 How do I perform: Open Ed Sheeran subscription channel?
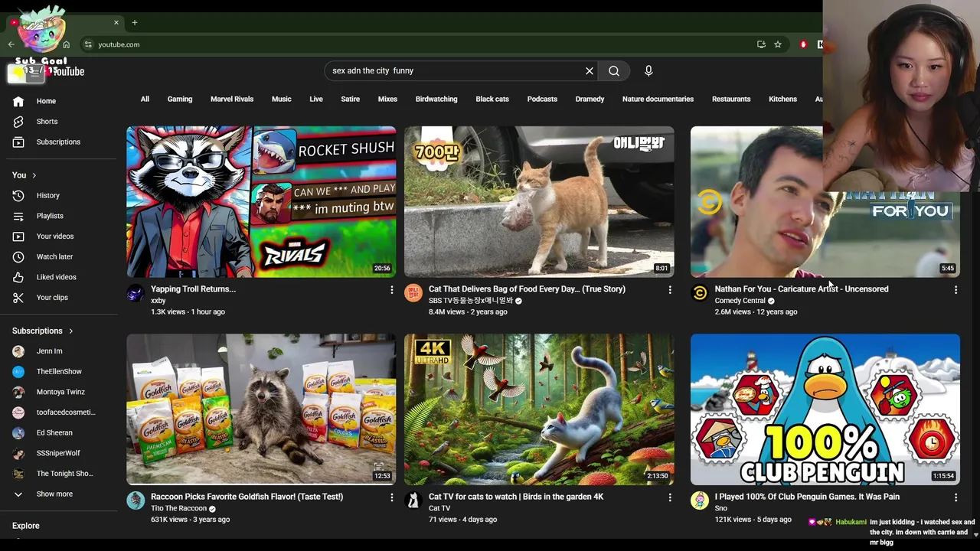click(54, 433)
